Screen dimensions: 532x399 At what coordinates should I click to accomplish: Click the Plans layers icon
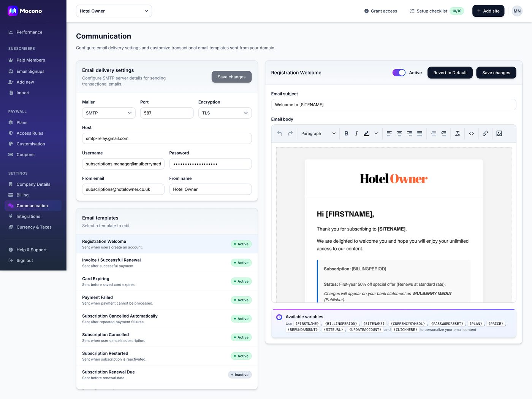coord(11,122)
